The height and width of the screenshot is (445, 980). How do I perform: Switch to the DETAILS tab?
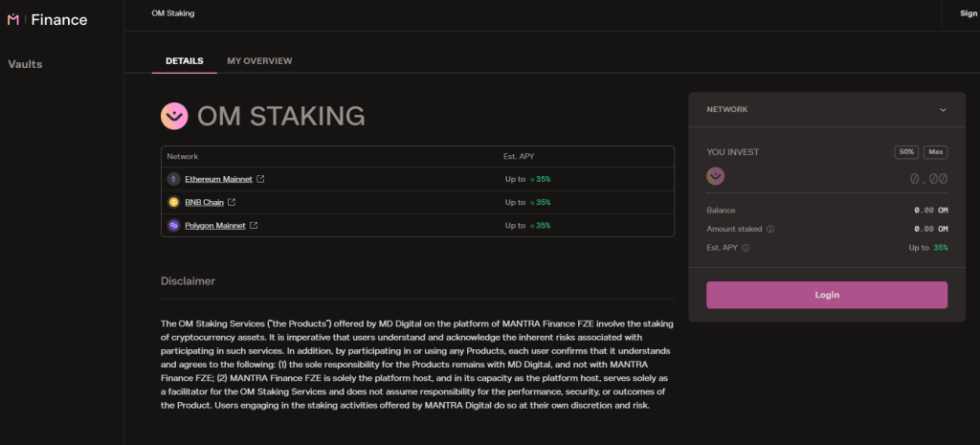point(185,61)
